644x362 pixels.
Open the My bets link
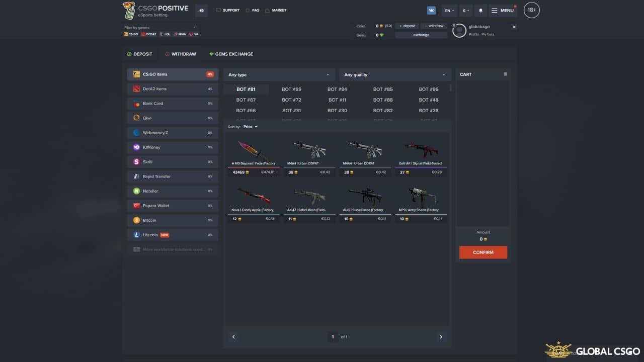pos(488,34)
